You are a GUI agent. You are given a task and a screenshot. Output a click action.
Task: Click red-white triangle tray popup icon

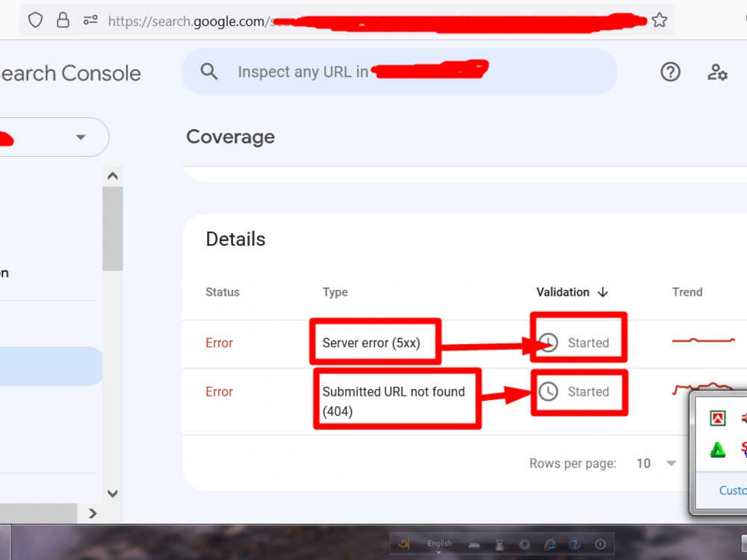[718, 419]
